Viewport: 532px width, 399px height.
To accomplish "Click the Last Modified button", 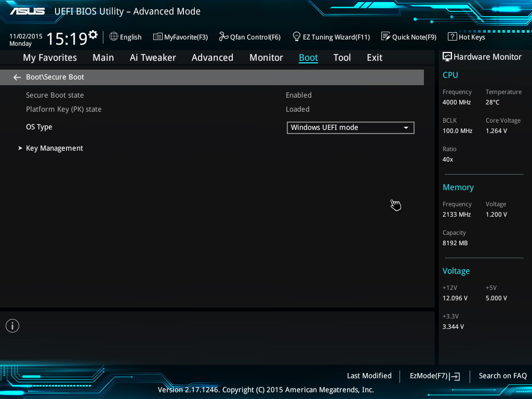I will [369, 376].
